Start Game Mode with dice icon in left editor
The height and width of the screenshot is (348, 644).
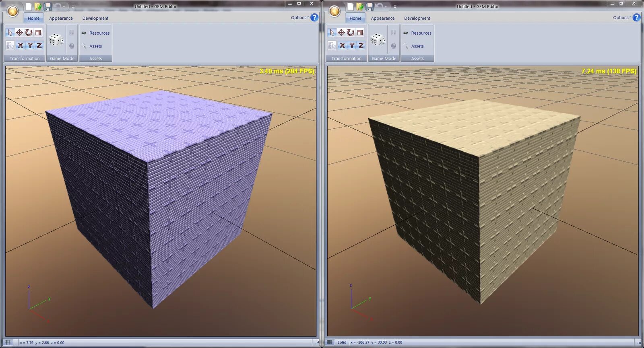click(x=56, y=39)
